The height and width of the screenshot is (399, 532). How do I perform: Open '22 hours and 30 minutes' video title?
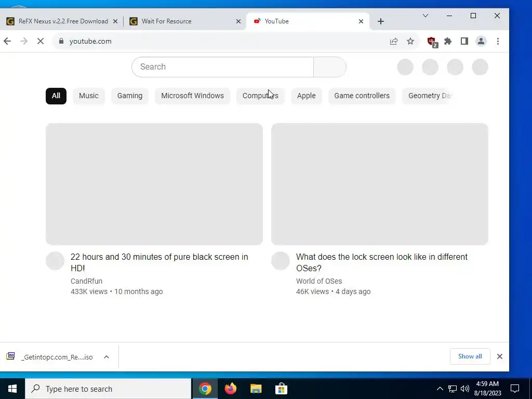[x=159, y=262]
